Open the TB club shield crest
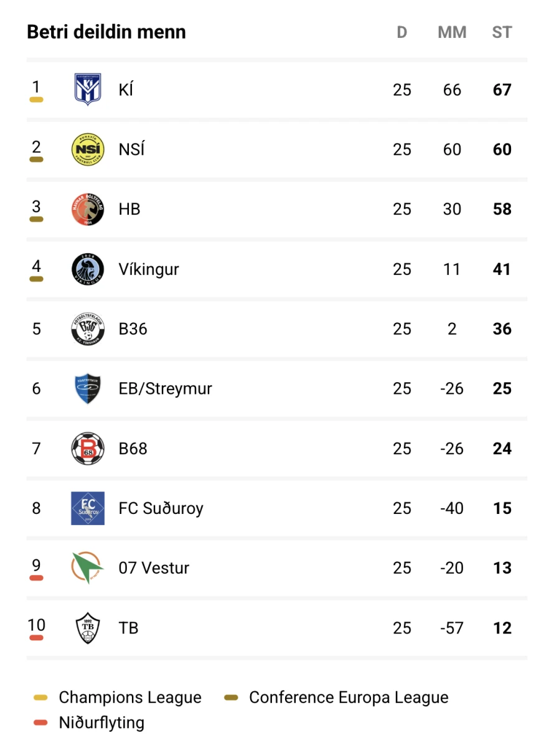This screenshot has height=756, width=554. coord(87,628)
